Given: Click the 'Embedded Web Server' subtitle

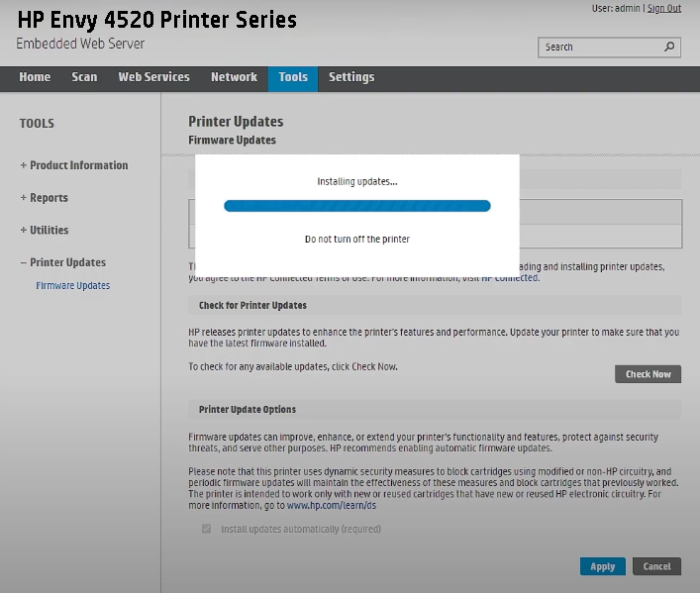Looking at the screenshot, I should (x=80, y=44).
